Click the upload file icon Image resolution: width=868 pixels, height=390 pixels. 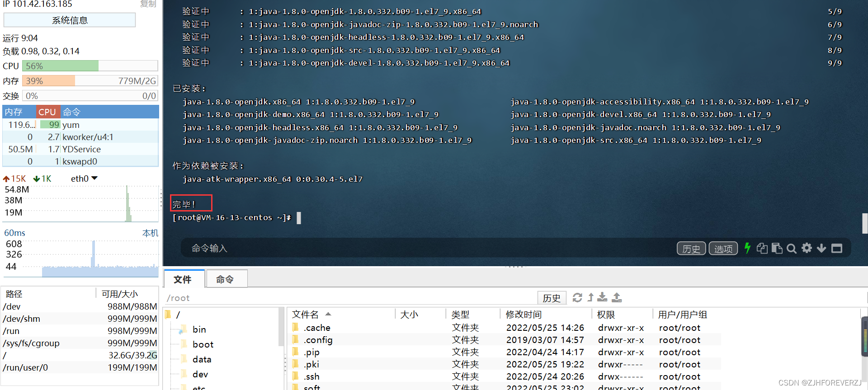point(617,297)
